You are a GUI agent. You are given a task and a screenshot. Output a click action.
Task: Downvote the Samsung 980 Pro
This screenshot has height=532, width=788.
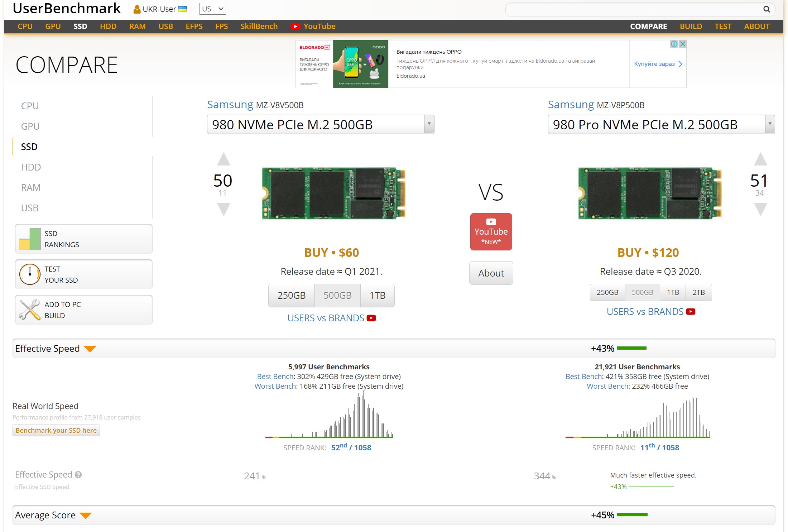pyautogui.click(x=760, y=209)
